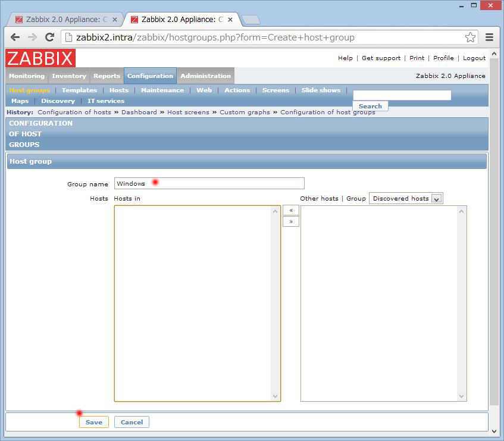Cancel host group creation
This screenshot has height=441, width=504.
(x=132, y=422)
